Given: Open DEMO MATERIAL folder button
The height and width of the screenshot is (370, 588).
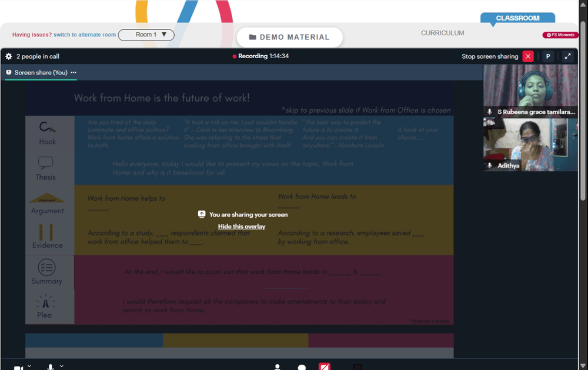Looking at the screenshot, I should click(x=289, y=37).
